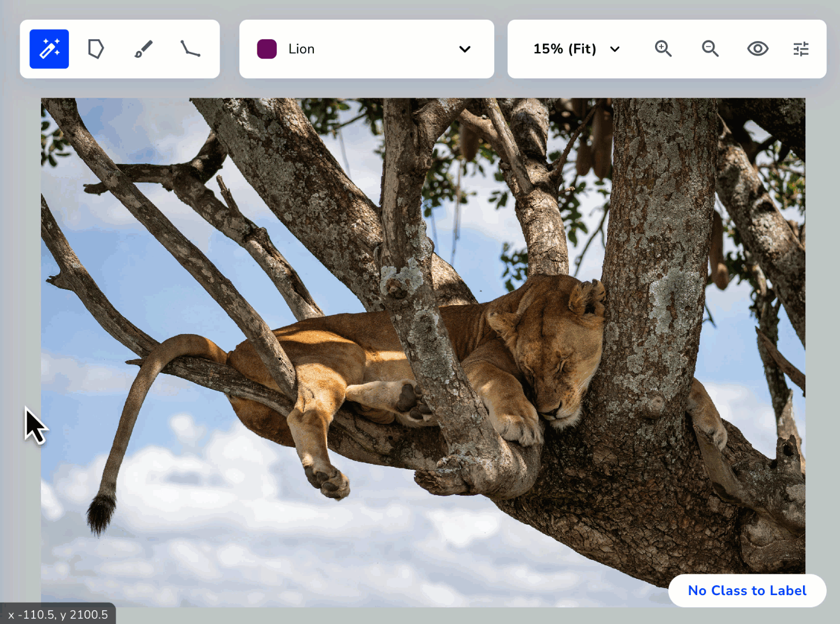The width and height of the screenshot is (840, 624).
Task: Select the polyline annotation tool
Action: [x=190, y=49]
